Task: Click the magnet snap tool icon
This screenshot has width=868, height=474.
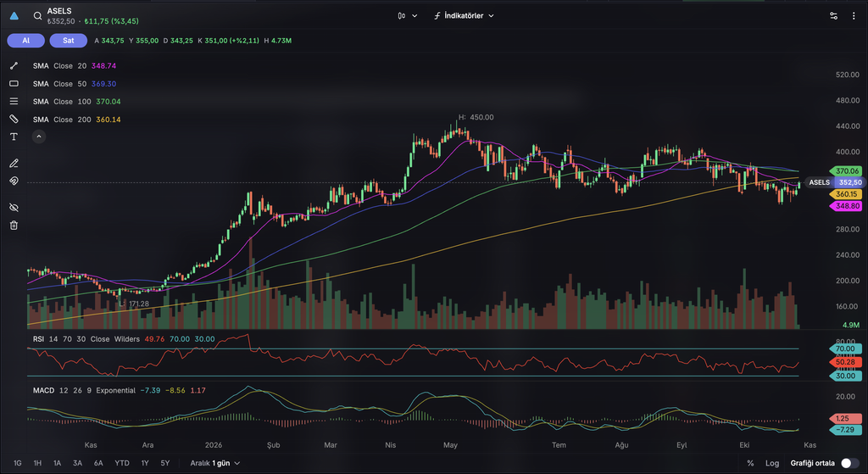Action: pos(14,181)
